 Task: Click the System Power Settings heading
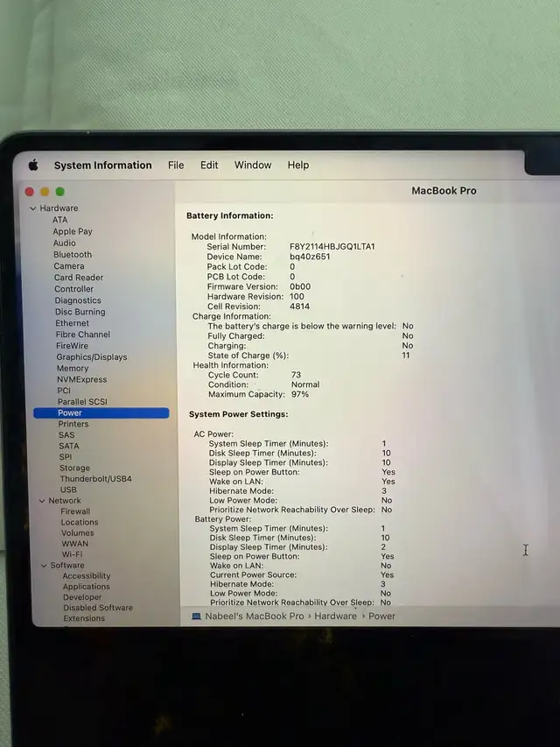(x=239, y=414)
